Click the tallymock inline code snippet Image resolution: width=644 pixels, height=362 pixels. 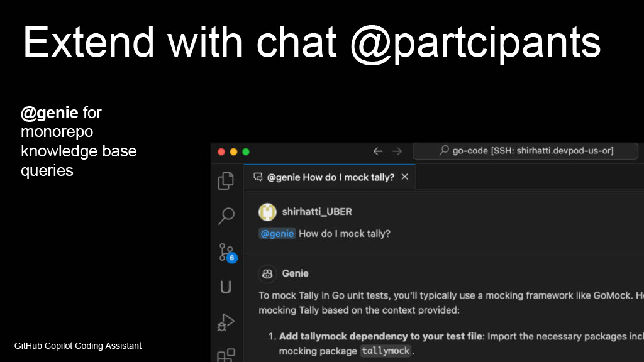[x=386, y=351]
